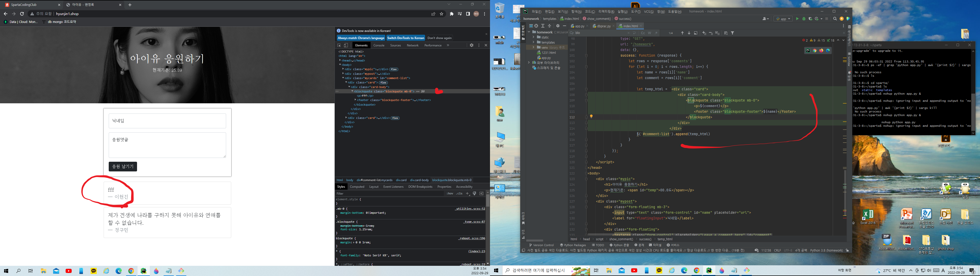Viewport: 980px width, 276px height.
Task: Expand the mypic div in DevTools
Action: tap(343, 69)
